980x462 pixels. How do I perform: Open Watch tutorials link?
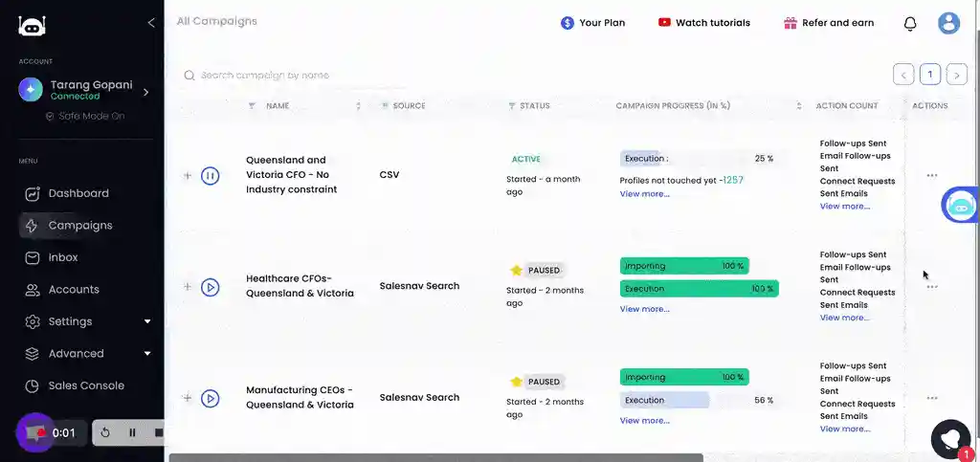(703, 23)
